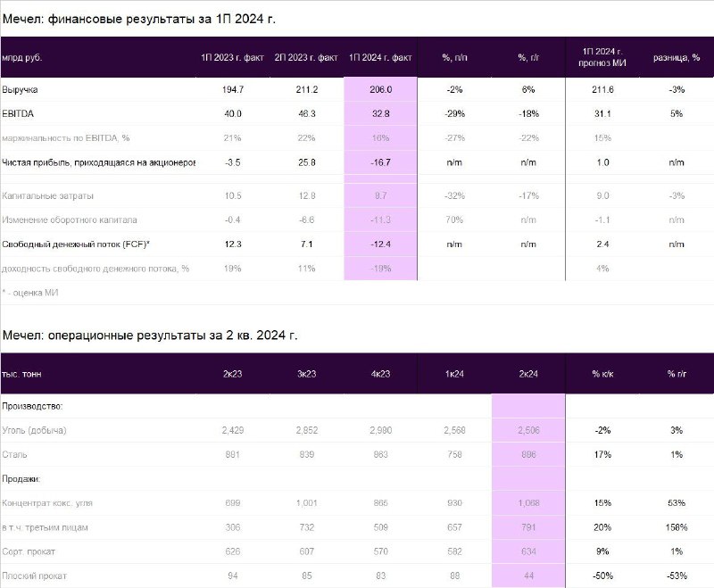
Task: Click net profit value 25.8
Action: pos(306,162)
